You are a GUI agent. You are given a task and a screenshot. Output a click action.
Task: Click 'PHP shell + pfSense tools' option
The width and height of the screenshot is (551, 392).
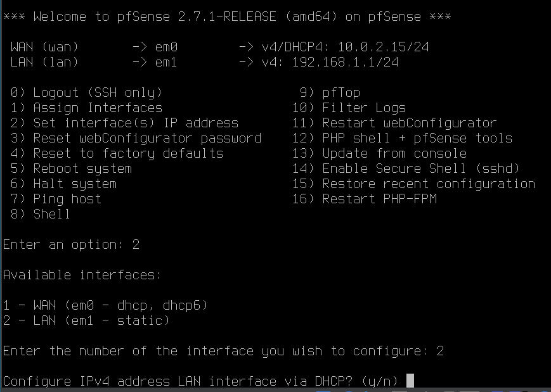point(417,138)
